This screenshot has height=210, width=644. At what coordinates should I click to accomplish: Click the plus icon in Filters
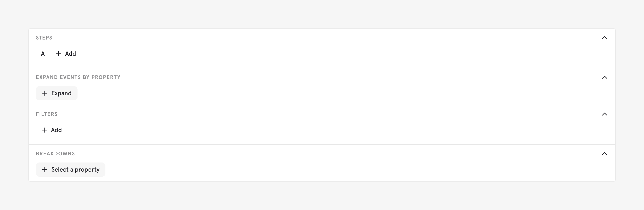click(x=44, y=130)
